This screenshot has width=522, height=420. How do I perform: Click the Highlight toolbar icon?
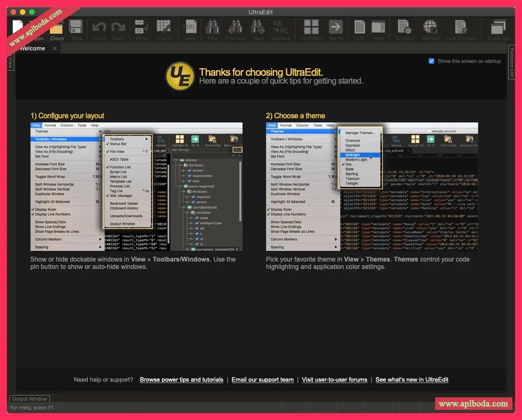pyautogui.click(x=312, y=30)
